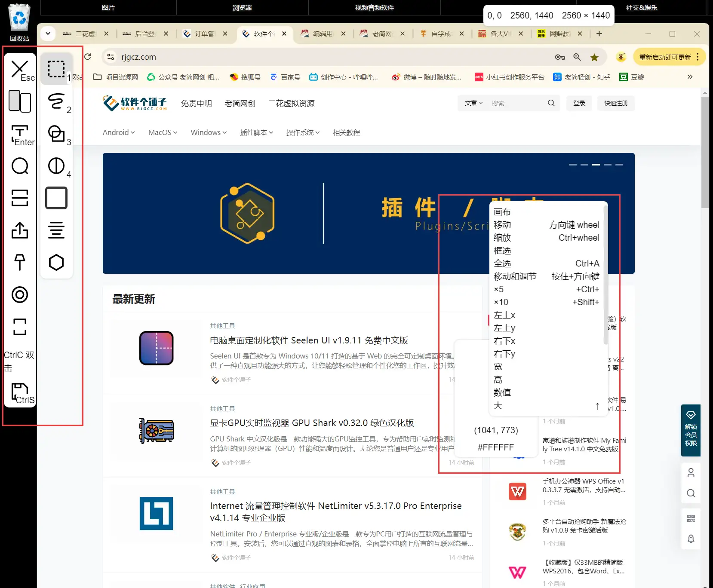Click the site info icon beside rjgcz.com
The image size is (713, 588).
pyautogui.click(x=111, y=57)
